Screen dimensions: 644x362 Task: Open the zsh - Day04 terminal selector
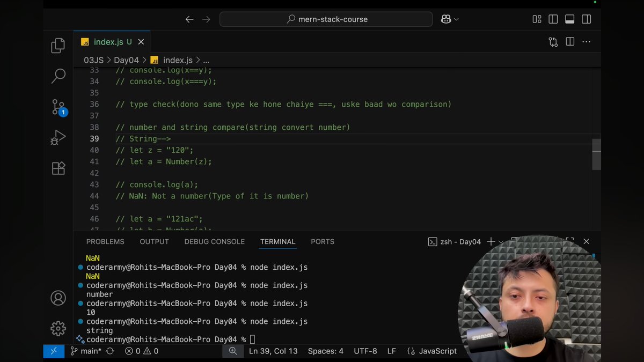point(460,241)
